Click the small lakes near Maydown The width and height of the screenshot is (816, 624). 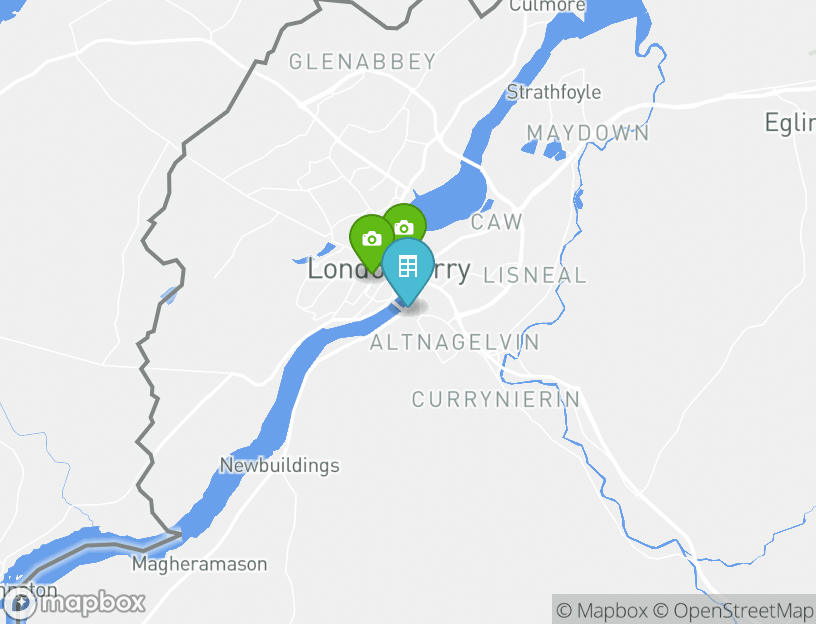pyautogui.click(x=544, y=149)
